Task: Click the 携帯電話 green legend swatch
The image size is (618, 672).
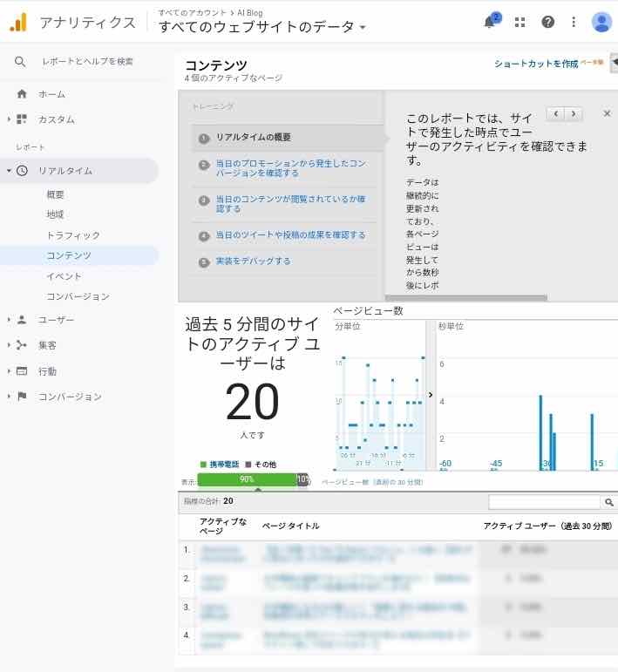Action: [x=203, y=465]
